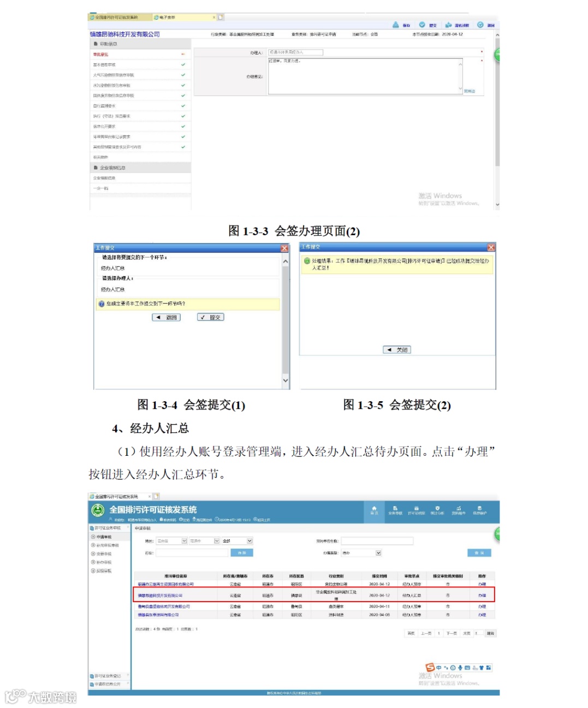Close the first 工作提交 dialog with red X
This screenshot has height=708, width=588.
[x=284, y=248]
